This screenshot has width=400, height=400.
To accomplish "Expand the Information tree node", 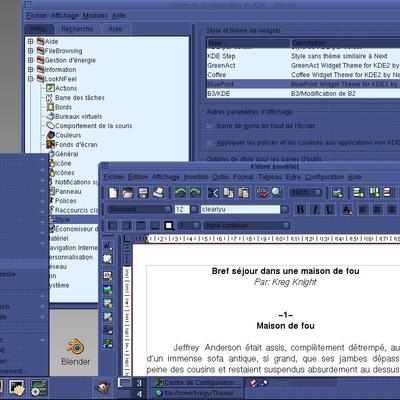I will coord(31,70).
